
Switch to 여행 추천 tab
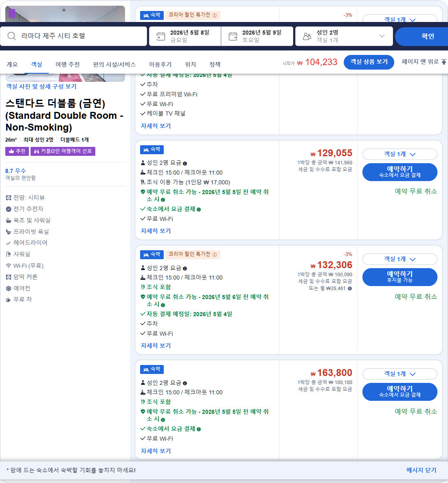click(68, 64)
